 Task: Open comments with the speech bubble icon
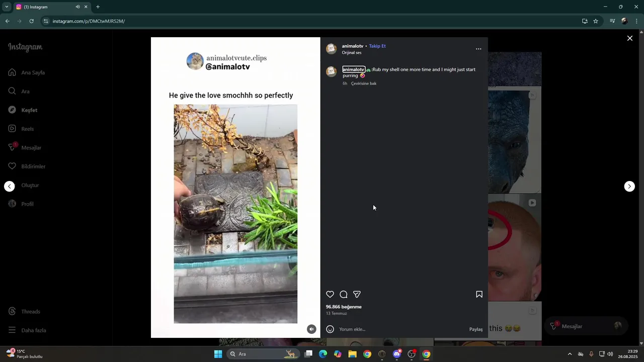344,295
